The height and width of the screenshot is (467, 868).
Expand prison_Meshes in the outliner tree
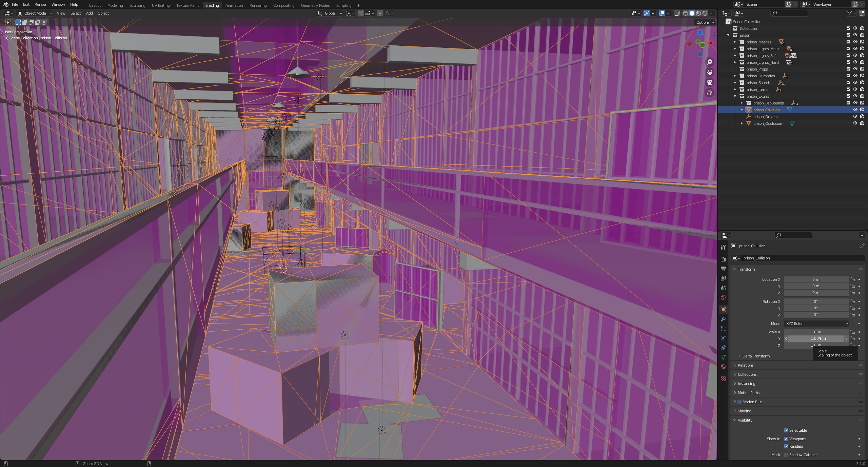coord(735,42)
